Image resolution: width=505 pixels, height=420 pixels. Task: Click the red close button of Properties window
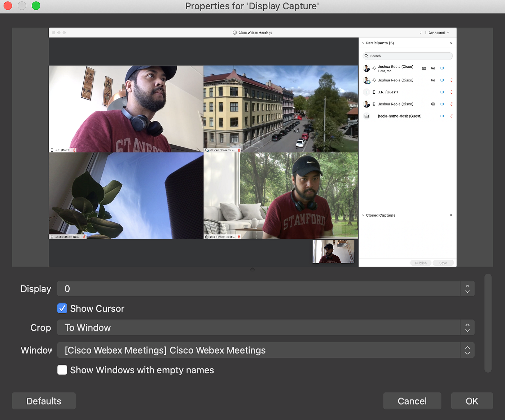(x=8, y=6)
